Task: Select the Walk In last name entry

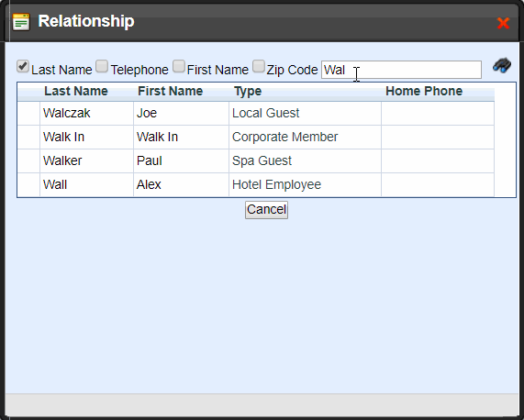Action: pos(63,137)
